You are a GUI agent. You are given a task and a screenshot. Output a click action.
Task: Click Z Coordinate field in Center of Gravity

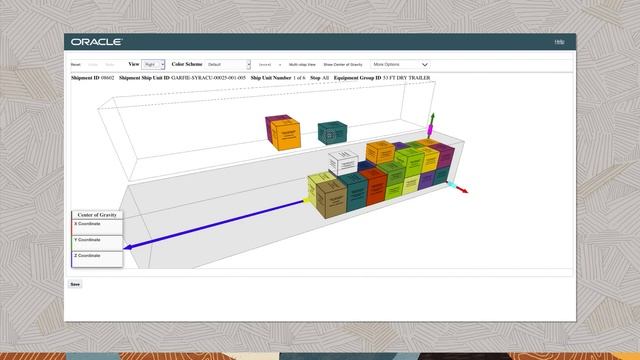tap(97, 259)
